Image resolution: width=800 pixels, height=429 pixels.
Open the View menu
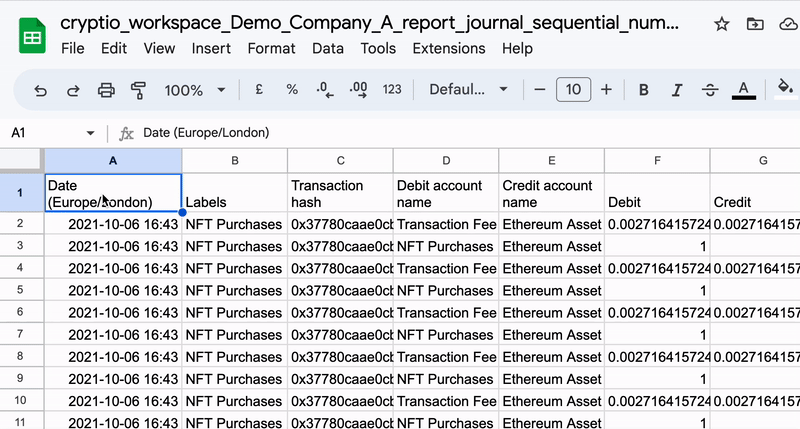(x=159, y=48)
